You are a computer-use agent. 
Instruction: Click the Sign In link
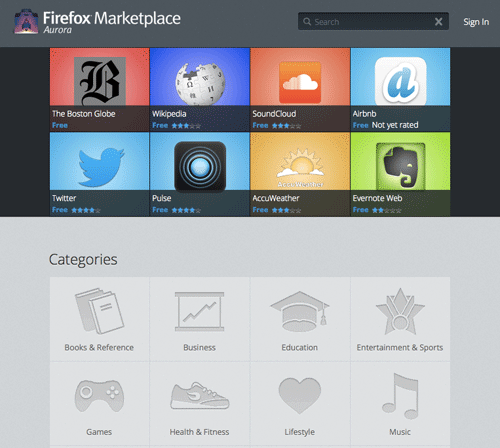(x=476, y=22)
